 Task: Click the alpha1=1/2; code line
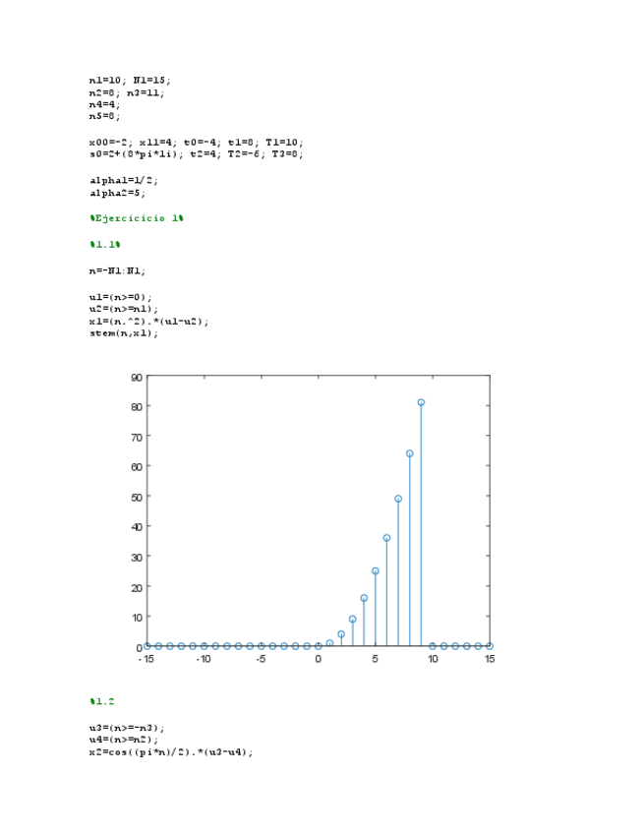pos(124,181)
